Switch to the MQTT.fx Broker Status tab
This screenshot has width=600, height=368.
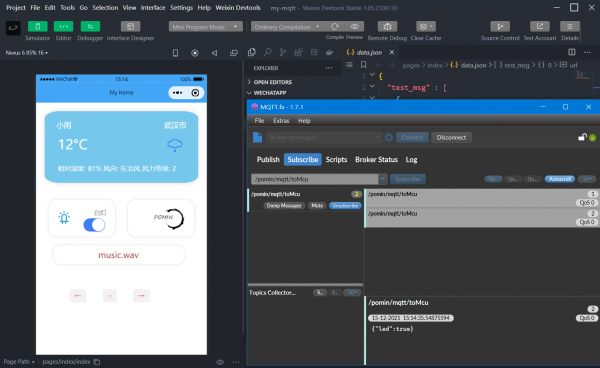coord(376,160)
